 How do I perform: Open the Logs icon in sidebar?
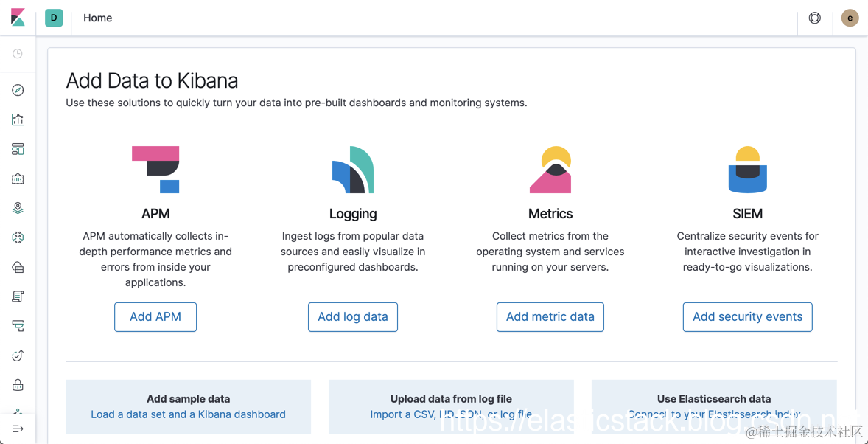coord(18,296)
